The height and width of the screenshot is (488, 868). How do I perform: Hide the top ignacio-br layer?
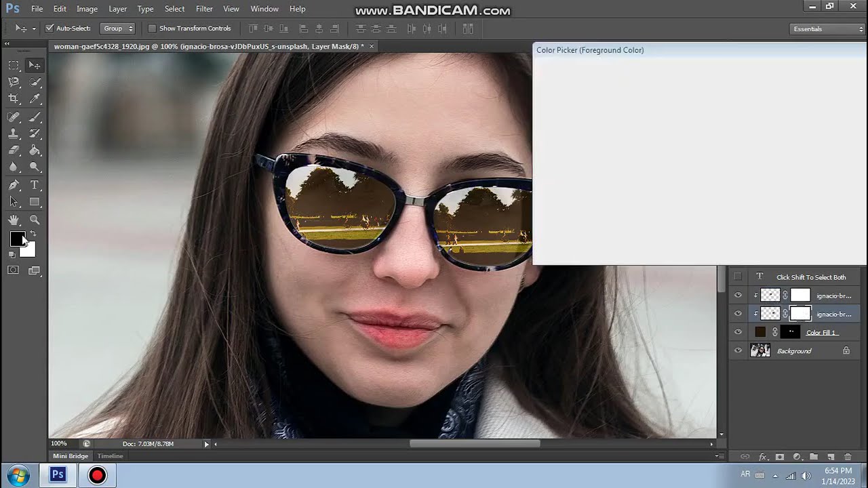pos(738,296)
